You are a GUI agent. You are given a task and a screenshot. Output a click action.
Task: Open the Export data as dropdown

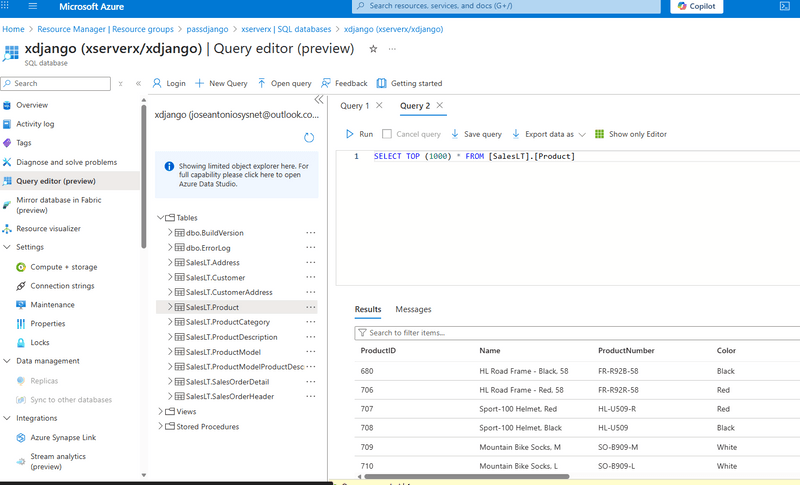[549, 134]
